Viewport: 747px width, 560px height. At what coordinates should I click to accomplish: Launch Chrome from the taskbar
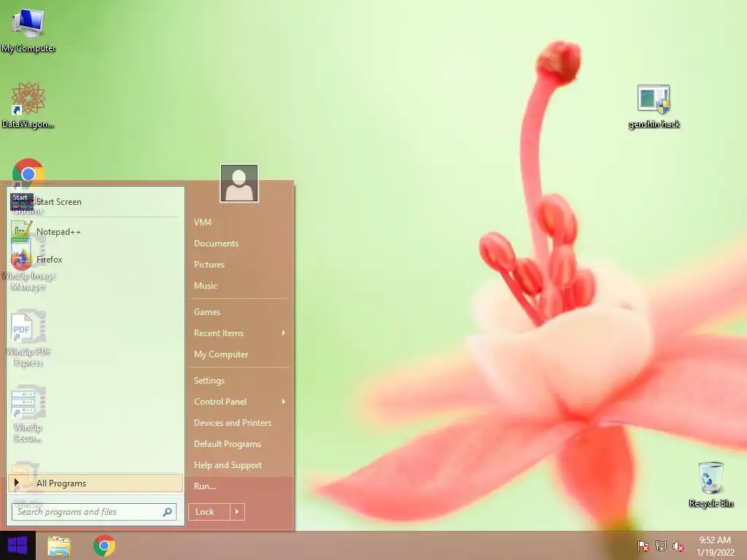click(x=104, y=545)
